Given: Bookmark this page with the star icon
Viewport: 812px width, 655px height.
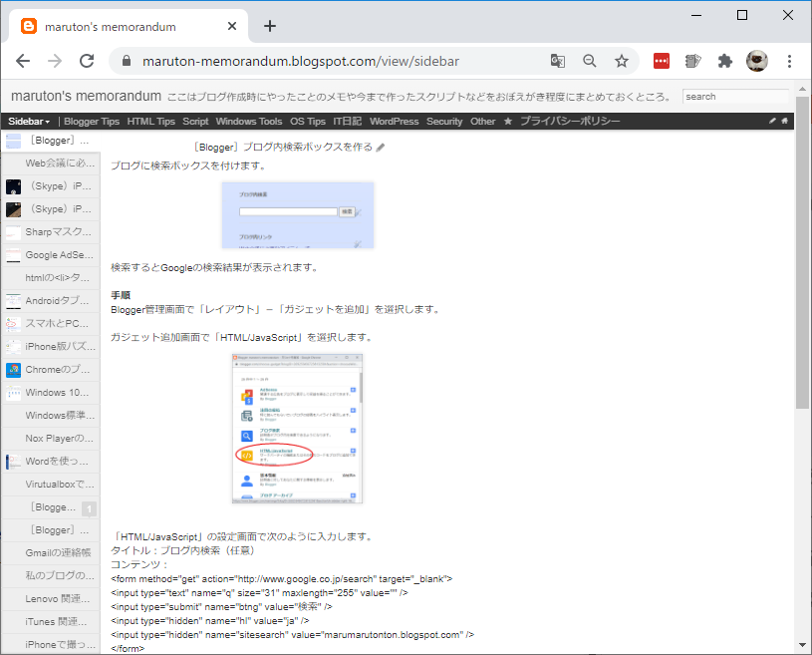Looking at the screenshot, I should (622, 61).
